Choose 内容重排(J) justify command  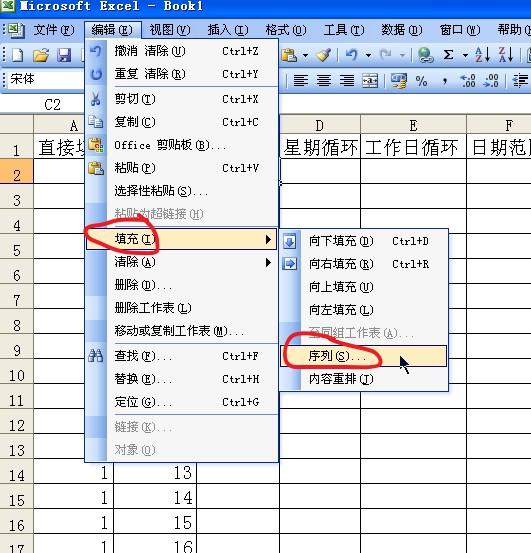[364, 379]
